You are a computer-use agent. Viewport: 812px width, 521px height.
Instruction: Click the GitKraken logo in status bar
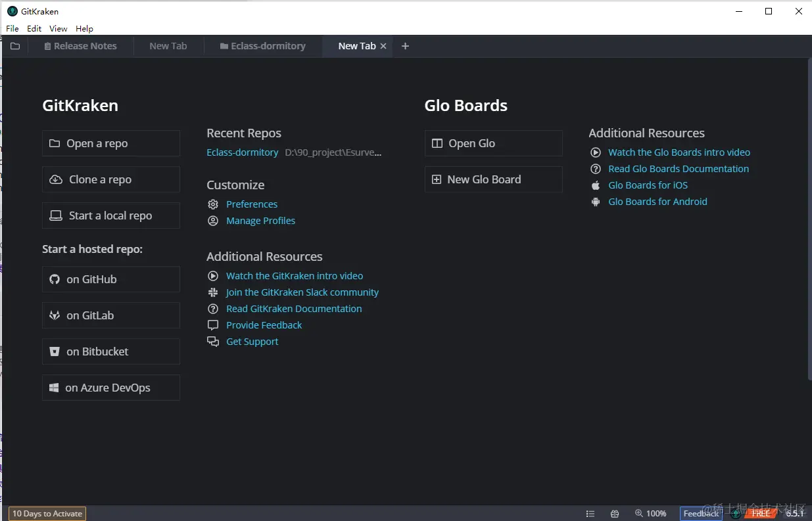(x=736, y=514)
